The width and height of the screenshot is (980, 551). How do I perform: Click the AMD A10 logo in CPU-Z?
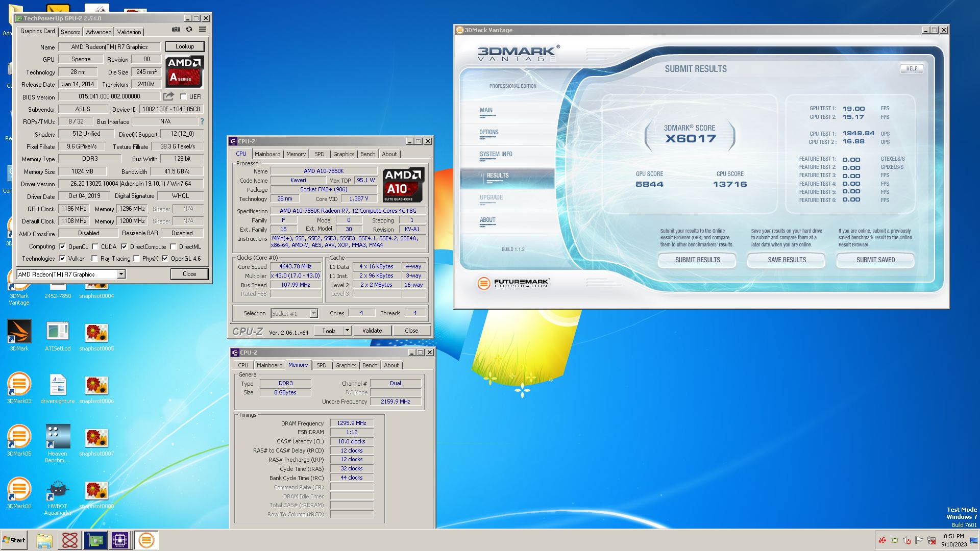[x=403, y=185]
